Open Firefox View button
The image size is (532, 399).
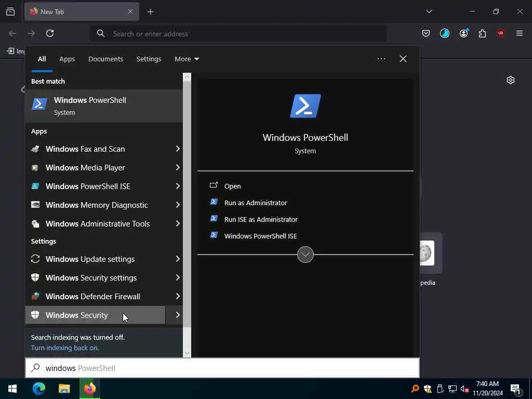tap(10, 12)
